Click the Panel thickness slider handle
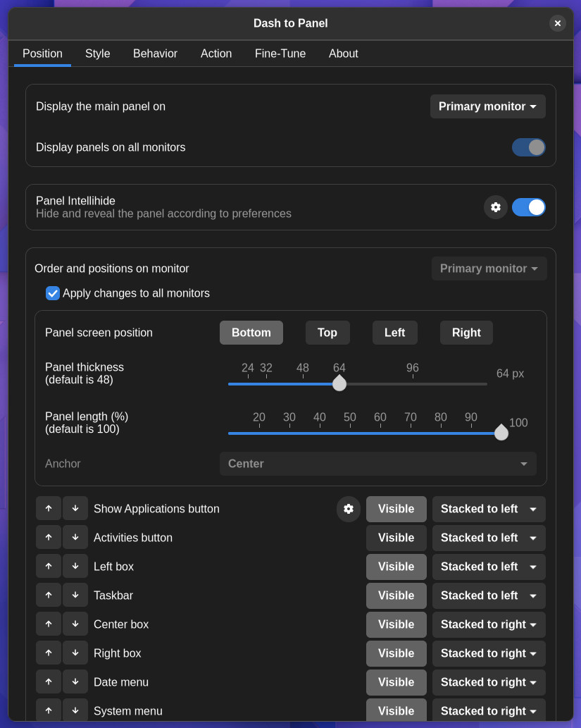The image size is (581, 728). tap(339, 383)
